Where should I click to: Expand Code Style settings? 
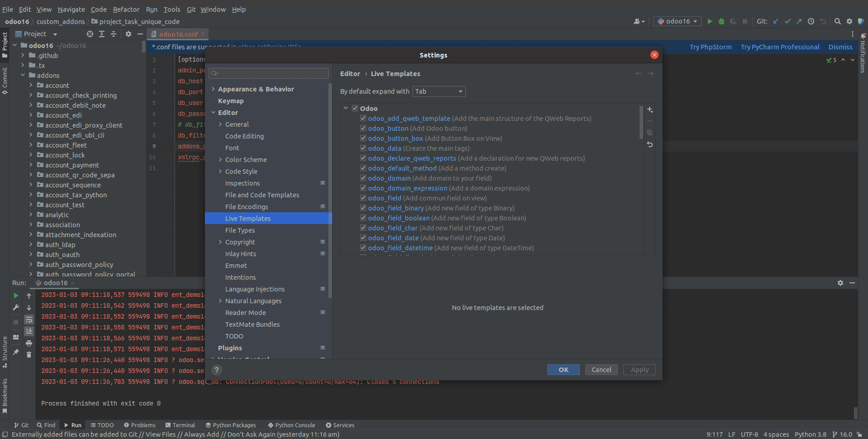(220, 172)
